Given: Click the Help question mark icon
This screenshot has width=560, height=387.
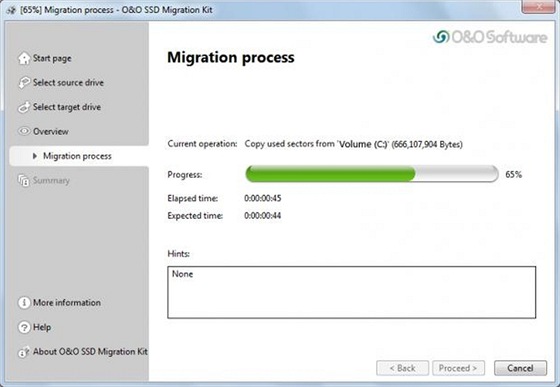Looking at the screenshot, I should (24, 327).
